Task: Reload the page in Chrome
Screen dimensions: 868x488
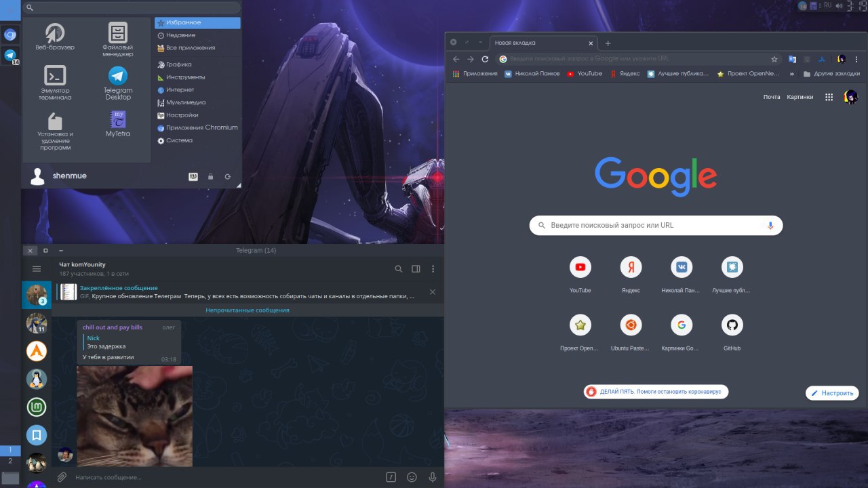Action: (485, 59)
